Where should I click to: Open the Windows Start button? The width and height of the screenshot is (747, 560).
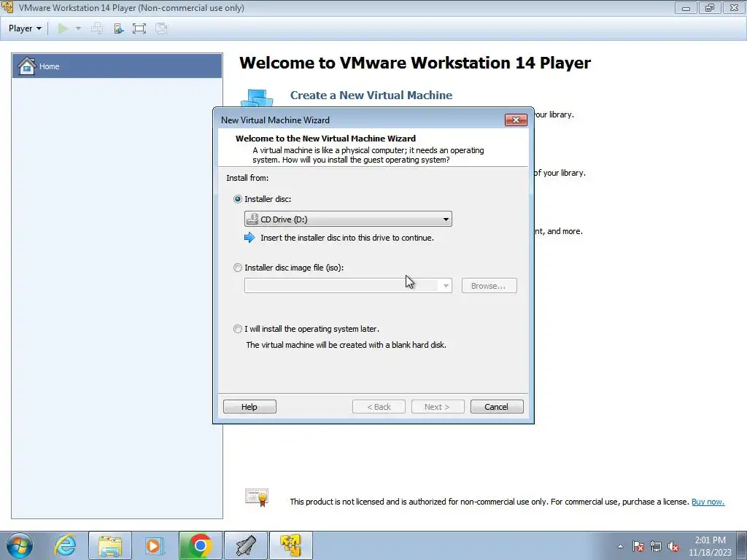coord(20,545)
